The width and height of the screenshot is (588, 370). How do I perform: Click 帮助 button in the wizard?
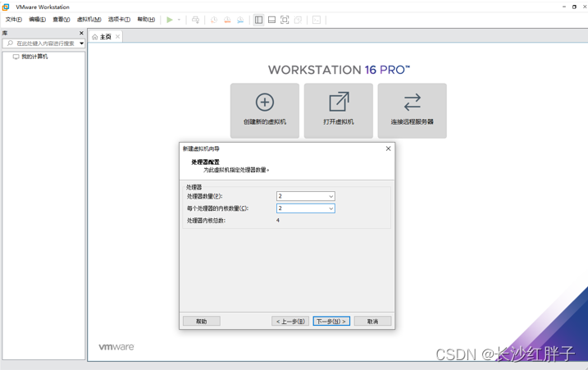tap(202, 322)
